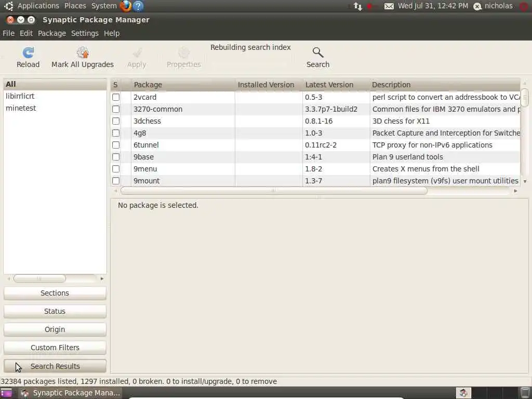This screenshot has height=399, width=532.
Task: Mark the 4g8 package checkbox
Action: (x=116, y=133)
